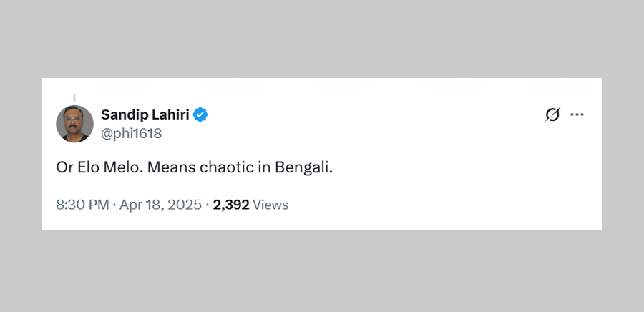Click the gray background above the post card

(x=322, y=36)
